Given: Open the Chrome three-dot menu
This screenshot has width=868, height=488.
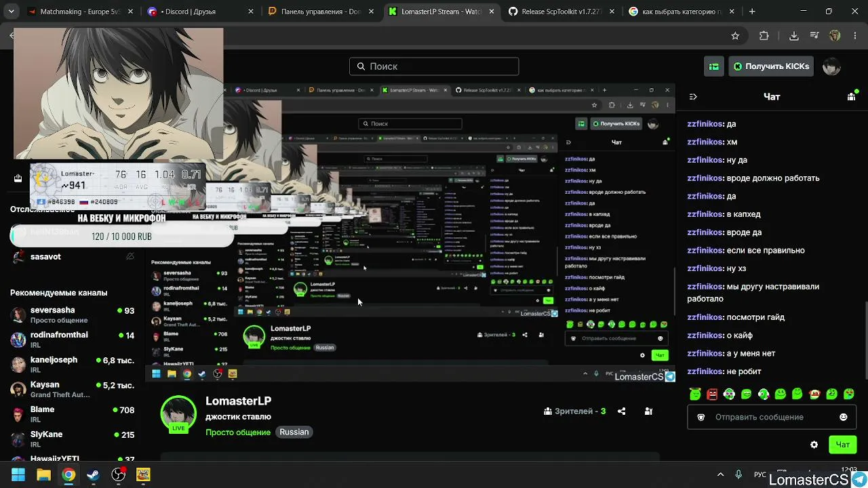Looking at the screenshot, I should click(855, 36).
